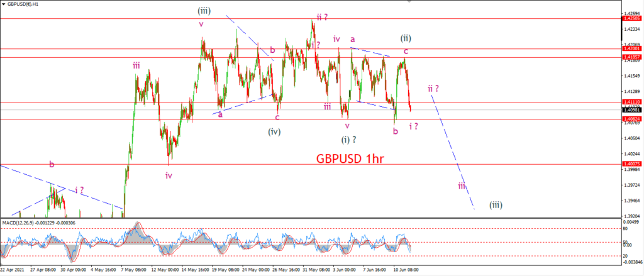Click the MACD(12,26,9) indicator label
Image resolution: width=644 pixels, height=276 pixels.
click(18, 223)
